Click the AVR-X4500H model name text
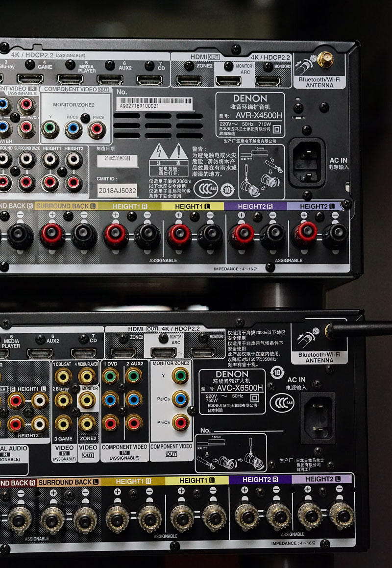392x568 pixels. pos(259,116)
